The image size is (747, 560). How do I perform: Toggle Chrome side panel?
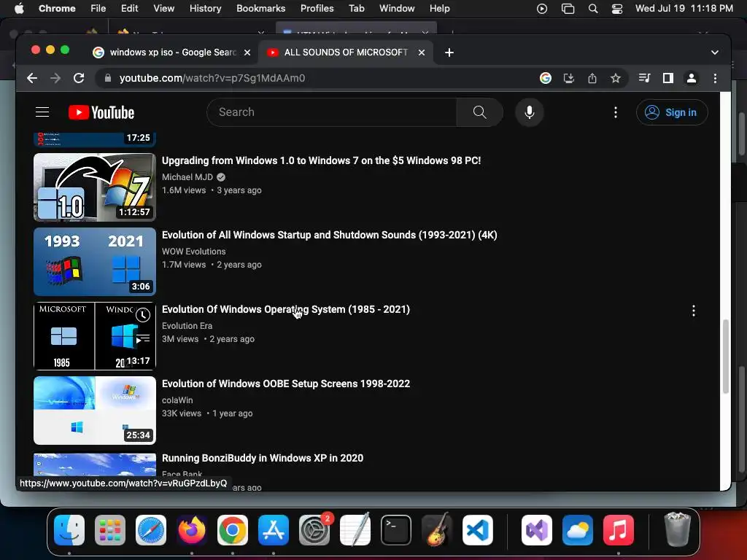click(668, 78)
